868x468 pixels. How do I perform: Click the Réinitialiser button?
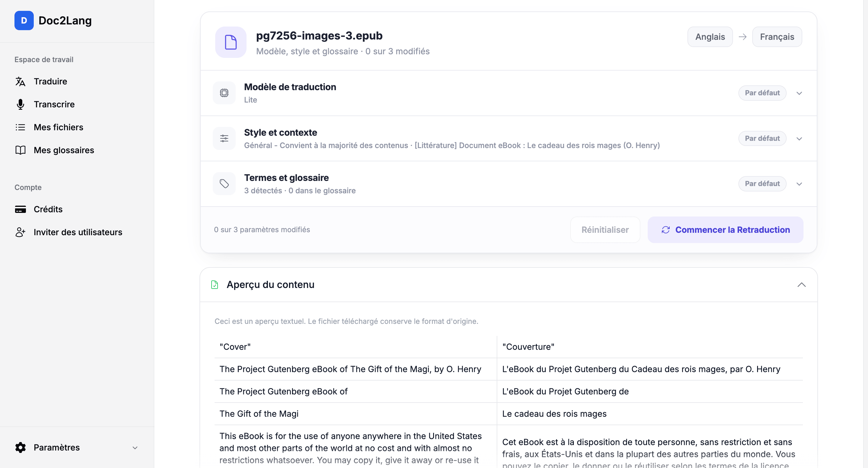pos(605,230)
